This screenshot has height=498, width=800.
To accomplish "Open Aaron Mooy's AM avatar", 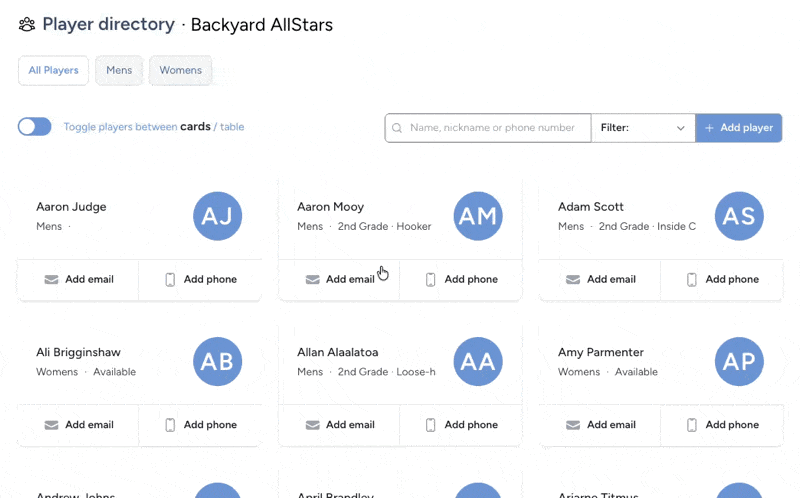I will point(478,216).
